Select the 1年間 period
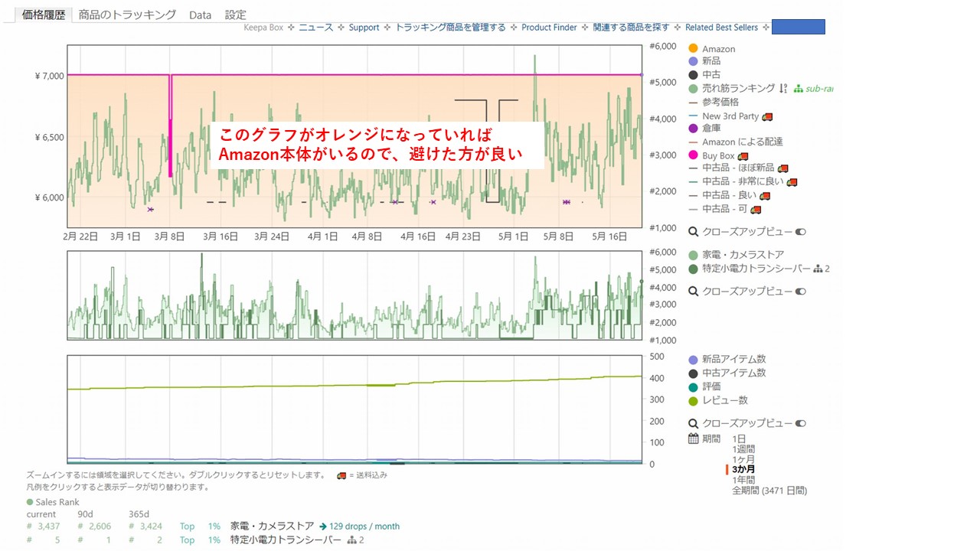 pyautogui.click(x=743, y=480)
